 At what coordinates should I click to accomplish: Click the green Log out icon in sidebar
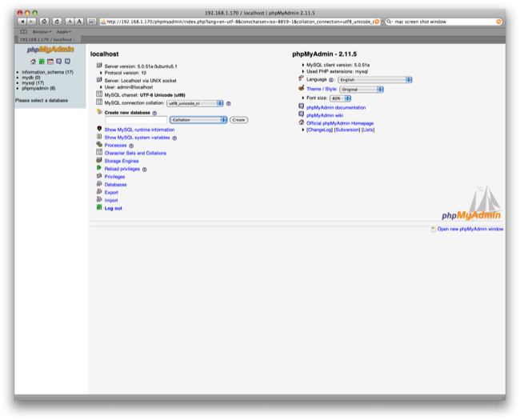click(42, 62)
